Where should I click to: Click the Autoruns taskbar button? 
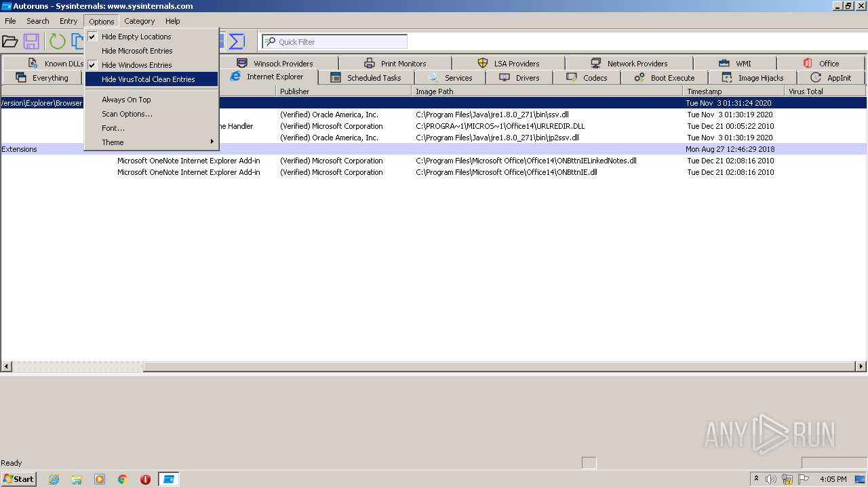tap(168, 479)
